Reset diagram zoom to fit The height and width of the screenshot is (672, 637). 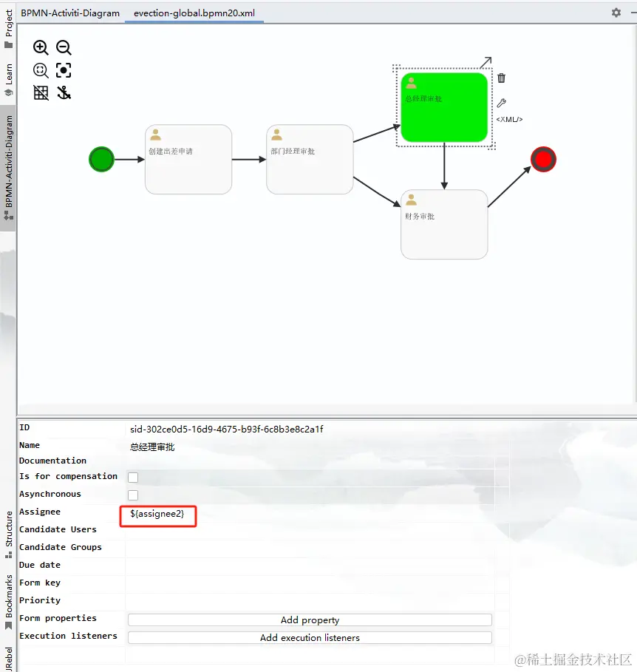coord(41,70)
